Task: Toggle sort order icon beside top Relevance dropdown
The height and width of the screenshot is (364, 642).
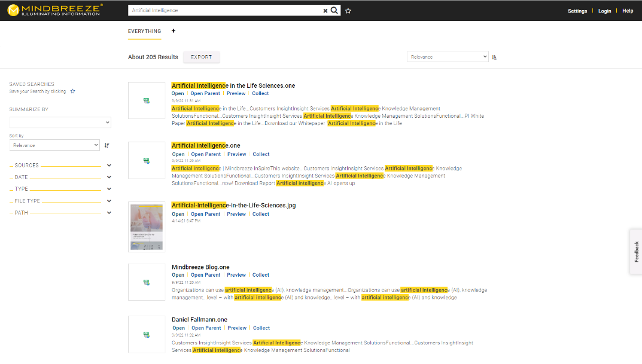Action: (494, 57)
